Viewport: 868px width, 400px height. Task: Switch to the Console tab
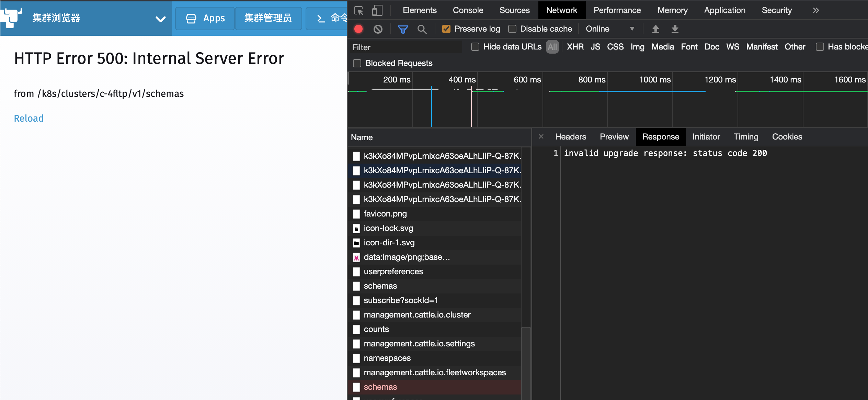[468, 10]
